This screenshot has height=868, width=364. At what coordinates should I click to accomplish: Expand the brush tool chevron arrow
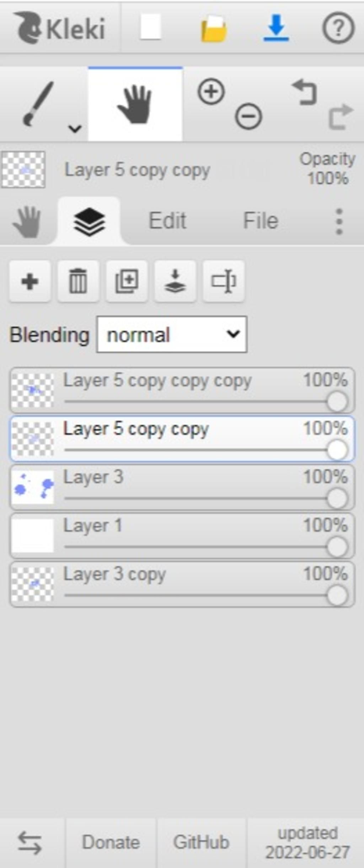[75, 128]
